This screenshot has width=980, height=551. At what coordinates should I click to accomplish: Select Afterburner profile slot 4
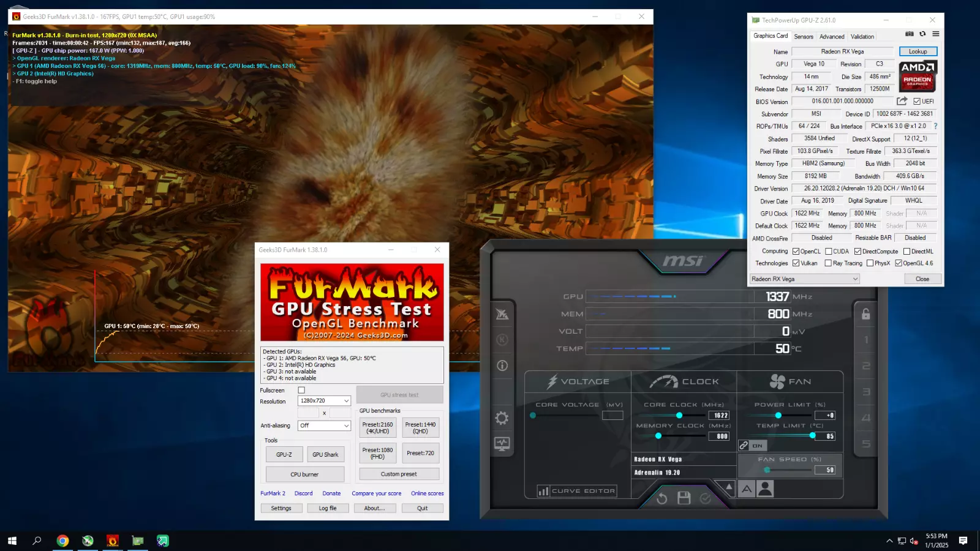pyautogui.click(x=866, y=418)
